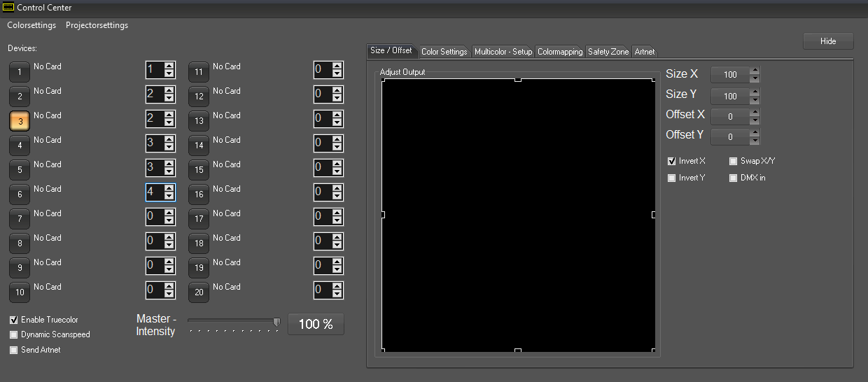Select device button 20
The width and height of the screenshot is (868, 382).
(199, 292)
